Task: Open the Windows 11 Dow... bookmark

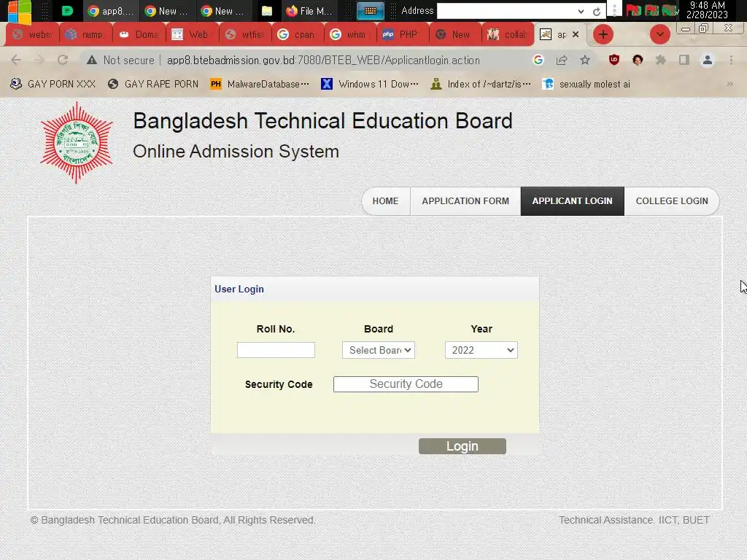Action: (x=370, y=85)
